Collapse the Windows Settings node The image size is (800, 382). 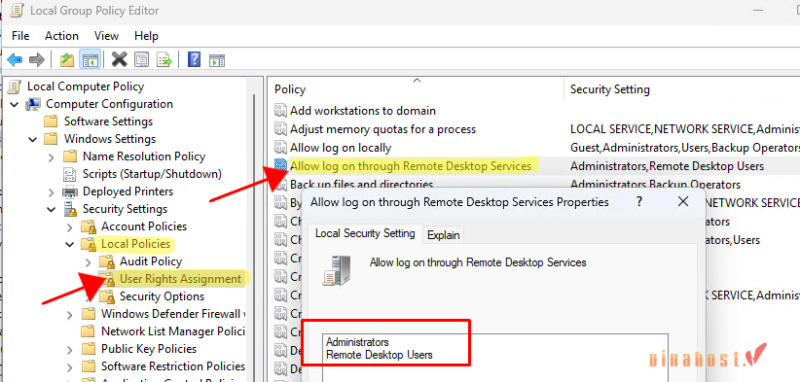33,139
